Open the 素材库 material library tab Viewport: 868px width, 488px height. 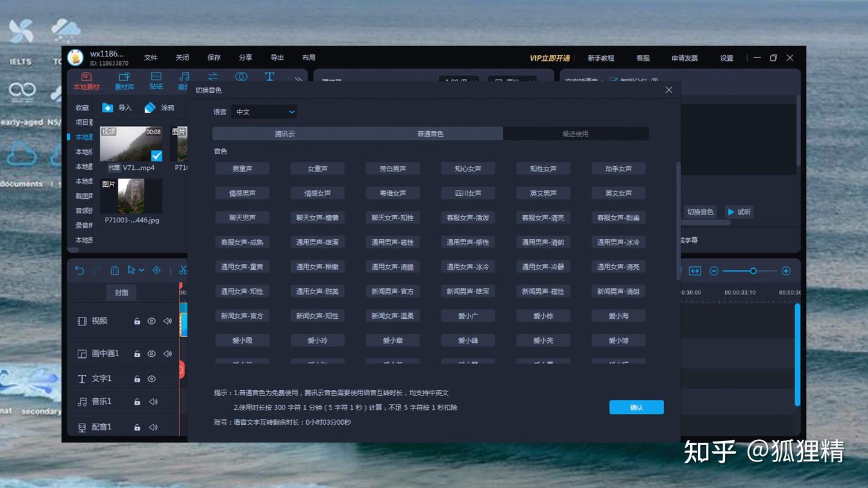(x=124, y=81)
